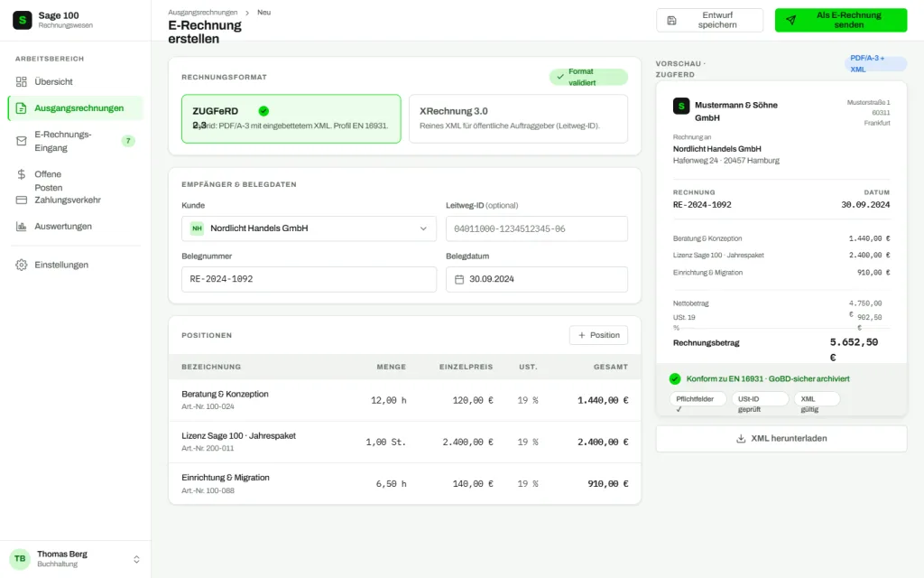
Task: Click the unit price 2.400,00 € cell
Action: pyautogui.click(x=468, y=443)
